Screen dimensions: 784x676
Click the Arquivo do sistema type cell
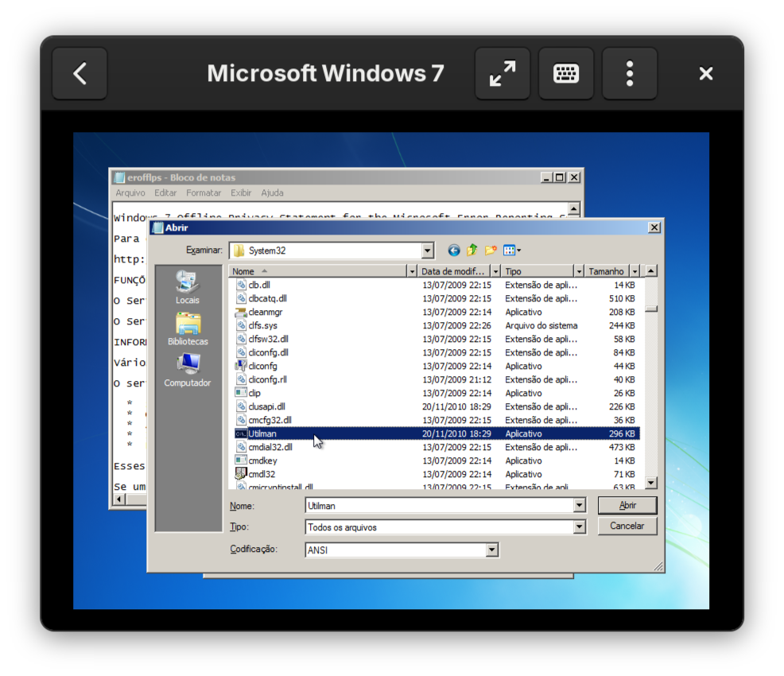pos(541,325)
